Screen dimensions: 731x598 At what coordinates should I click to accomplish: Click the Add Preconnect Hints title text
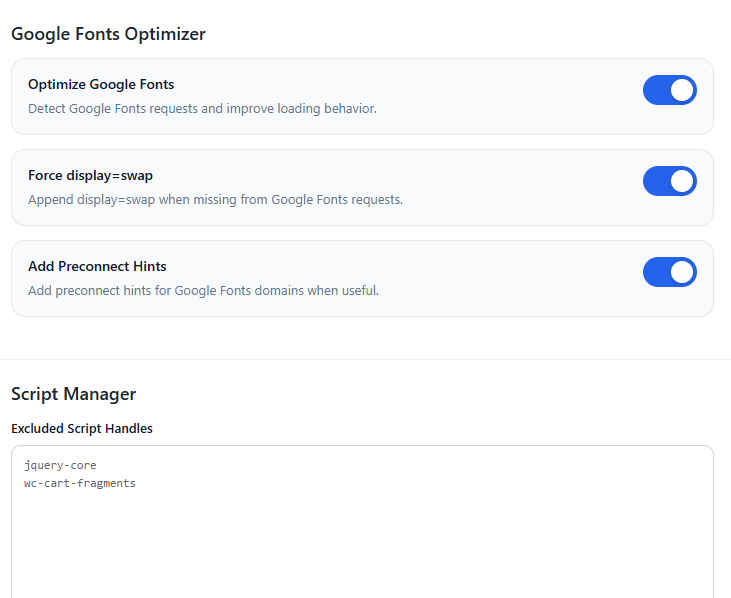tap(97, 266)
